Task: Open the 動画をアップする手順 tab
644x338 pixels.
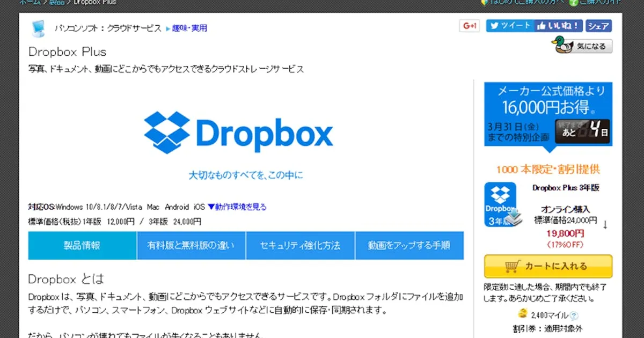Action: click(x=409, y=246)
